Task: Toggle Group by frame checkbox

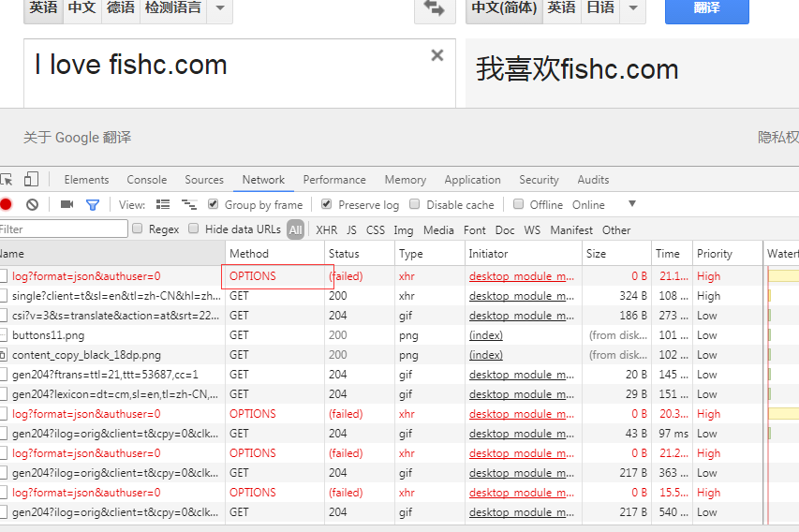Action: [x=214, y=204]
